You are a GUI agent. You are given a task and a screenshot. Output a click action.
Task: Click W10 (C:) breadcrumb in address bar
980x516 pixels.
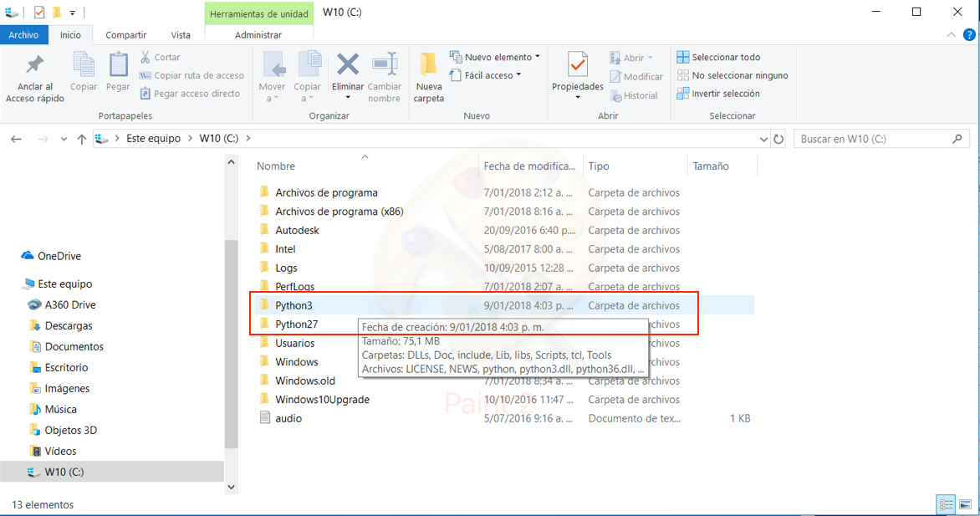tap(219, 138)
